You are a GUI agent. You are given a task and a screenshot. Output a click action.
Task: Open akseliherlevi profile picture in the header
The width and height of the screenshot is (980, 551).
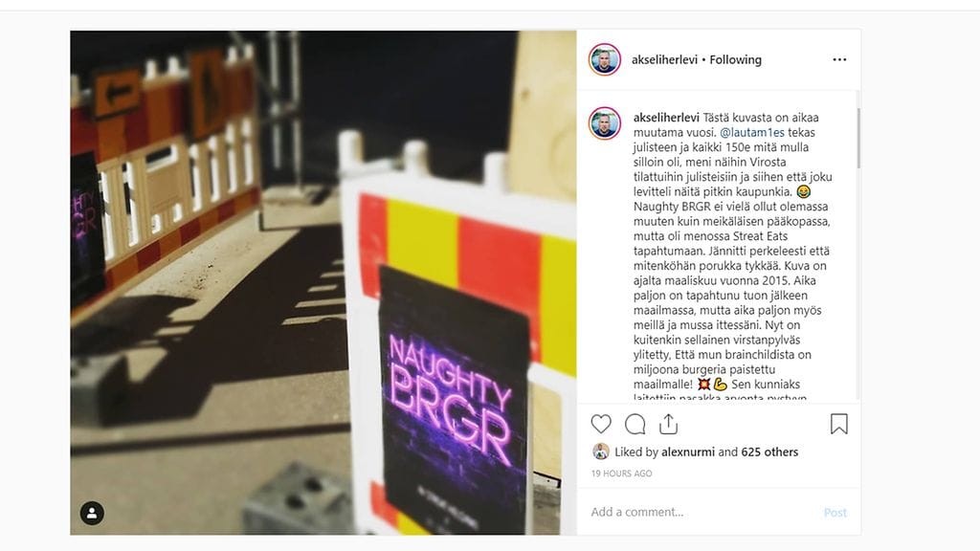pos(605,59)
